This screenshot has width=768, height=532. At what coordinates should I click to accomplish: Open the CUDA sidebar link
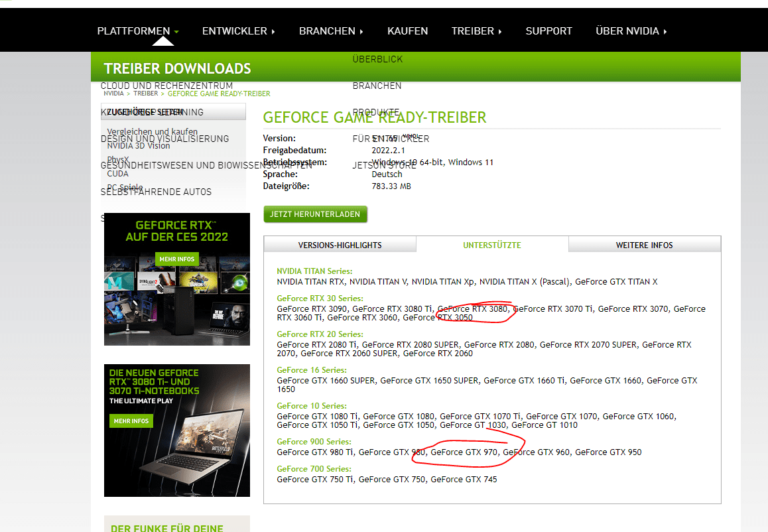117,173
